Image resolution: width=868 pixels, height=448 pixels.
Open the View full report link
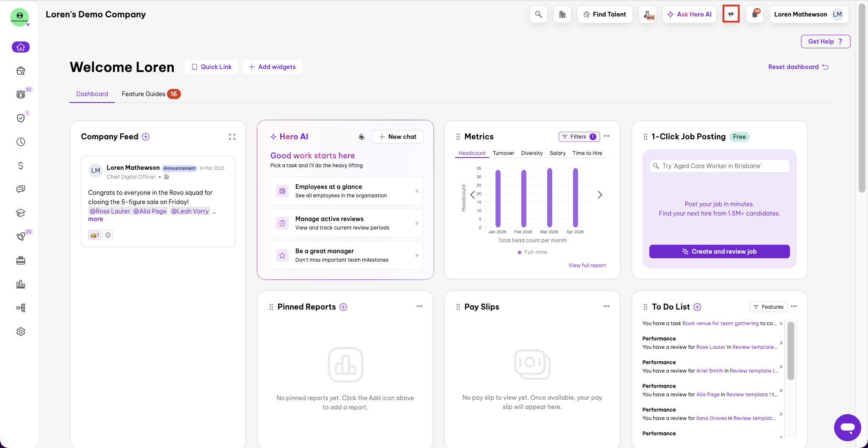pyautogui.click(x=587, y=265)
